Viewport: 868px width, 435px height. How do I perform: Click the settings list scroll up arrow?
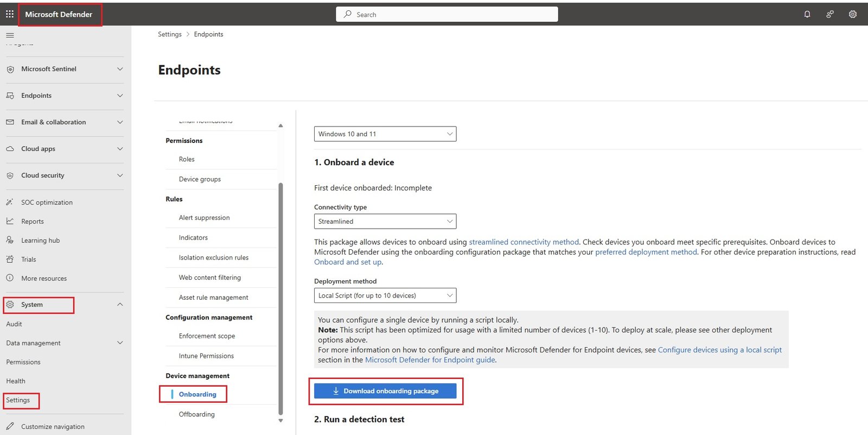pos(280,125)
